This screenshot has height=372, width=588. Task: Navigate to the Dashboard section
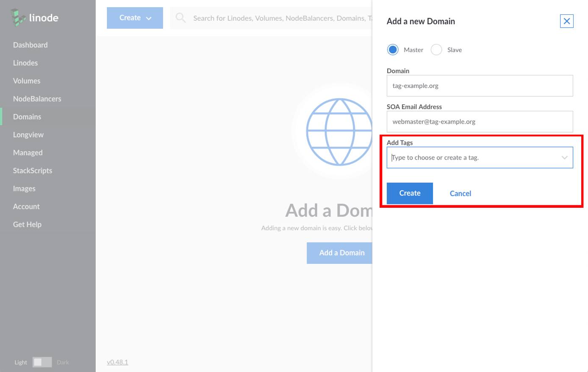point(30,45)
